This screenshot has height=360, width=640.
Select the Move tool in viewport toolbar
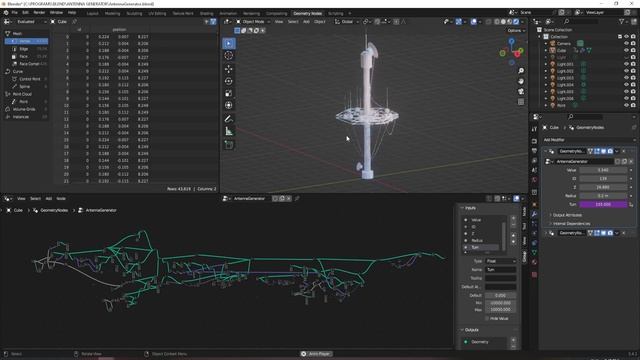coord(229,69)
